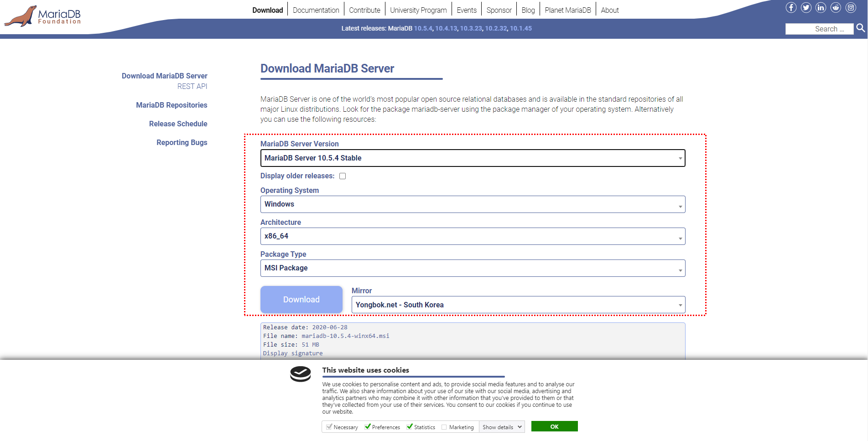Click the mariadb-10.5.4-winx64.msi file name

point(345,336)
